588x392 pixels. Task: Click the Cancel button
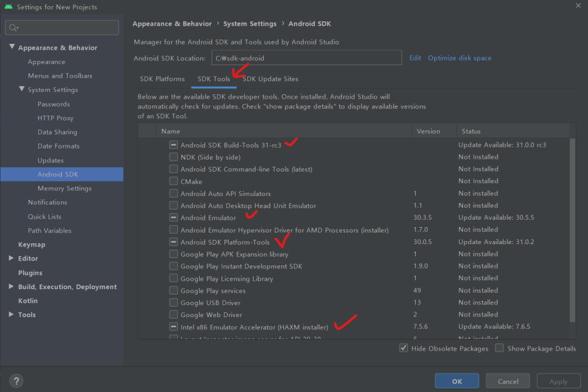tap(508, 381)
